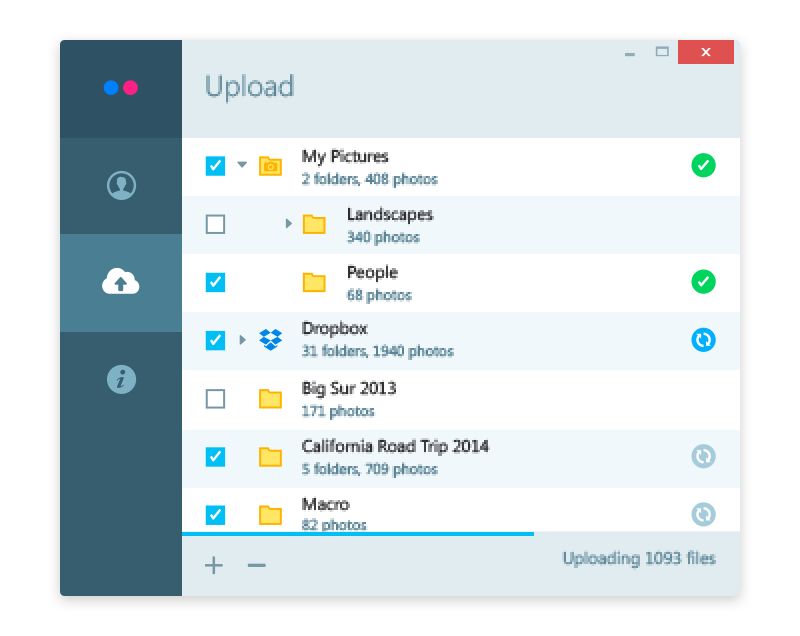Enable the Landscapes folder checkbox
The image size is (800, 636).
(x=215, y=224)
